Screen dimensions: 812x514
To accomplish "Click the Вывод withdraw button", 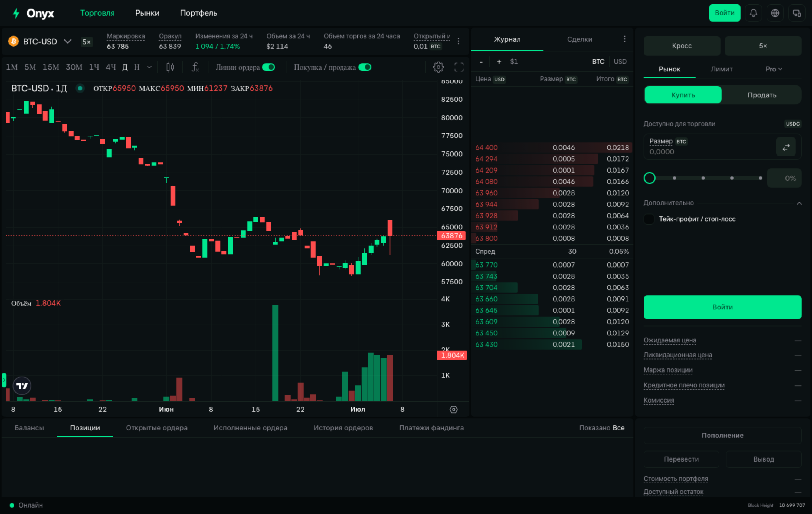I will point(764,459).
